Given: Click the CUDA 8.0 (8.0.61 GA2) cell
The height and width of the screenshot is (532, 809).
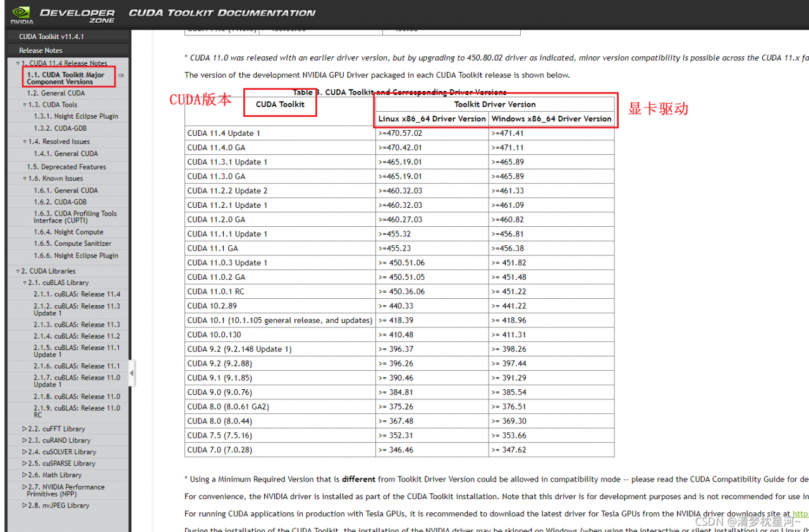Looking at the screenshot, I should [280, 407].
